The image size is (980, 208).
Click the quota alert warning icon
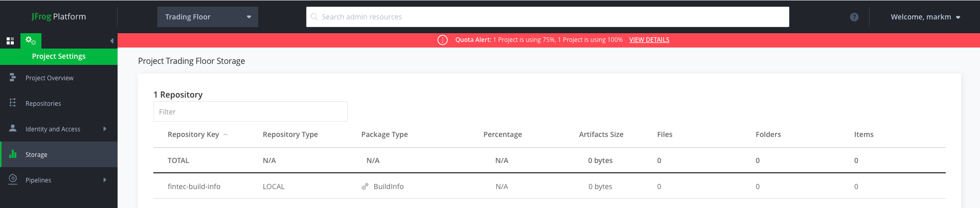click(x=443, y=40)
